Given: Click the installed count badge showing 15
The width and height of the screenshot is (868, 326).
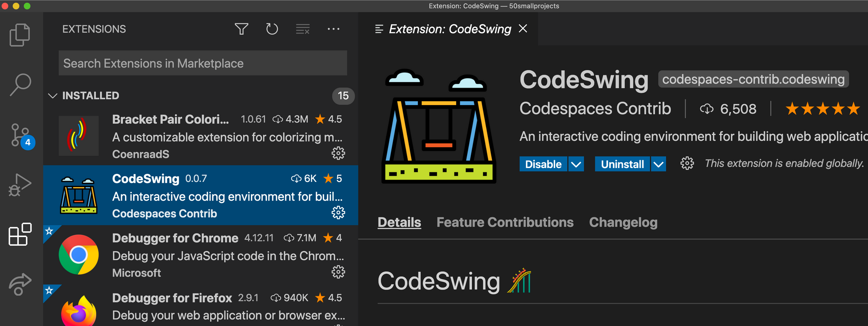Looking at the screenshot, I should tap(343, 96).
